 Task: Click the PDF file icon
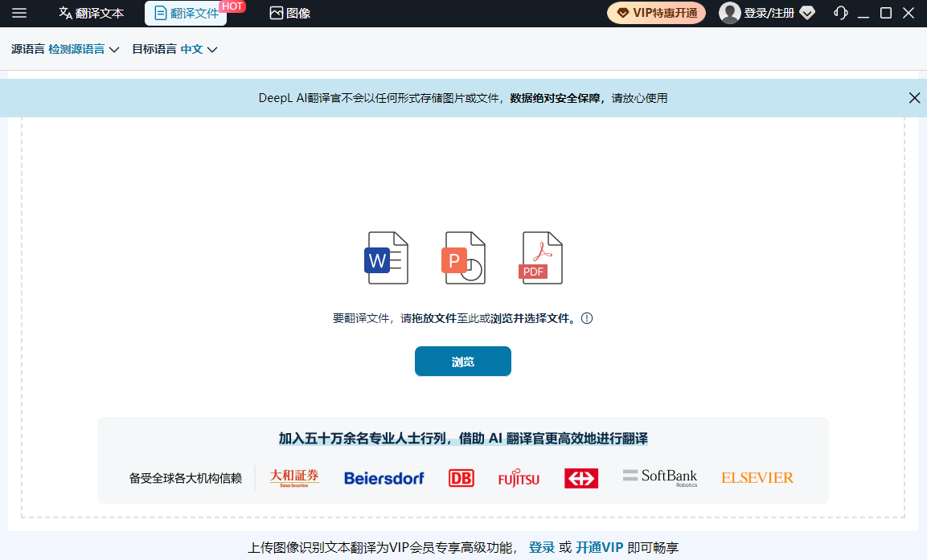tap(540, 258)
